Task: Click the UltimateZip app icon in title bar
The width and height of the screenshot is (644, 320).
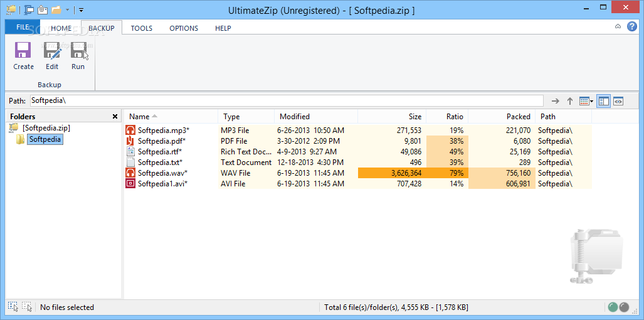Action: 12,9
